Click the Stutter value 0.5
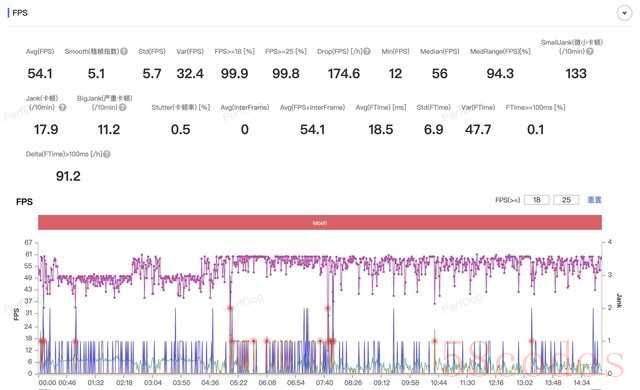 click(x=180, y=130)
